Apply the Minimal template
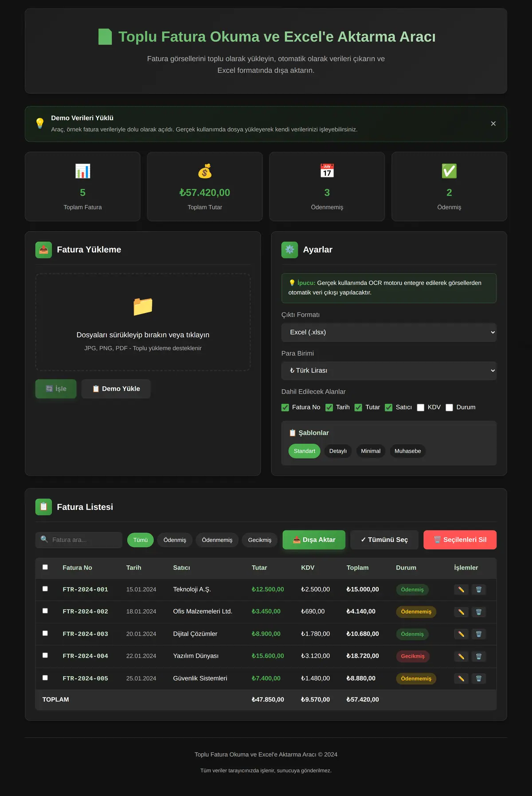Viewport: 532px width, 796px height. point(371,451)
